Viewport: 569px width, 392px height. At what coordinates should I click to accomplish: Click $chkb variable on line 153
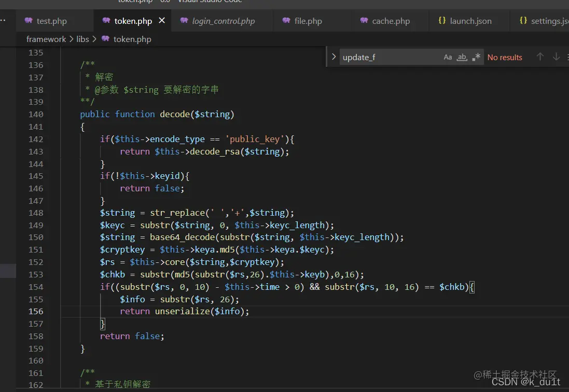112,274
